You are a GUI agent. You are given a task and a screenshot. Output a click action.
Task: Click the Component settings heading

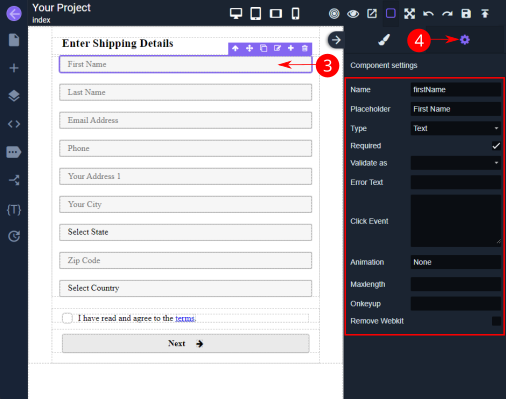384,65
